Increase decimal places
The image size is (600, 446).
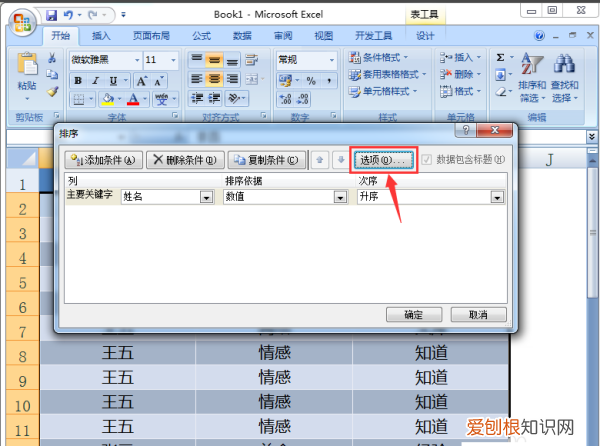(x=285, y=99)
